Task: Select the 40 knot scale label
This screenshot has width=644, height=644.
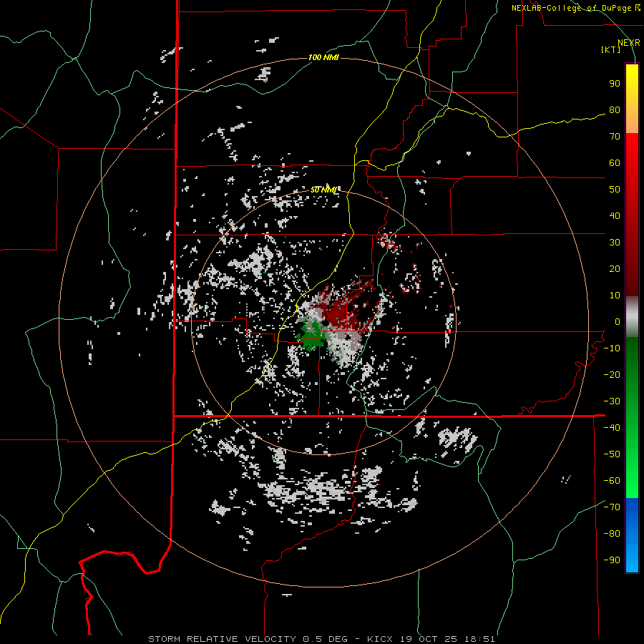Action: coord(615,216)
